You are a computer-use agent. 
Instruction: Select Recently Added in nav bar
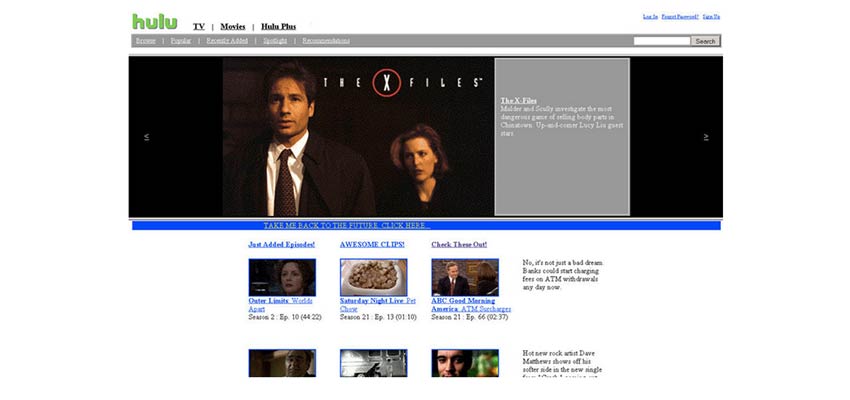point(227,41)
